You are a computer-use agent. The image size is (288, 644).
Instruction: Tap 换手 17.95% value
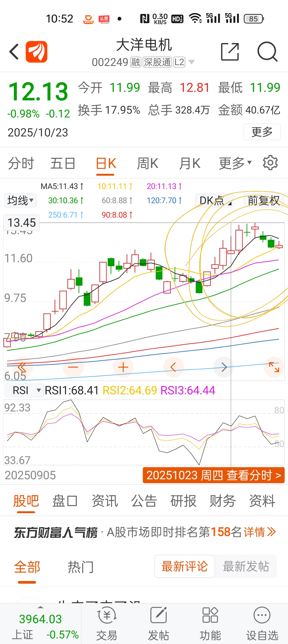pyautogui.click(x=109, y=110)
